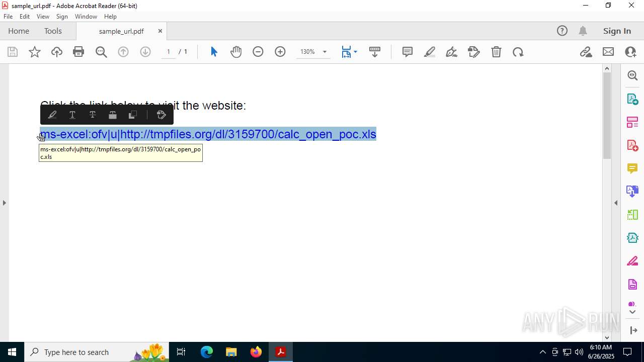
Task: Click the page number input field
Action: [169, 52]
